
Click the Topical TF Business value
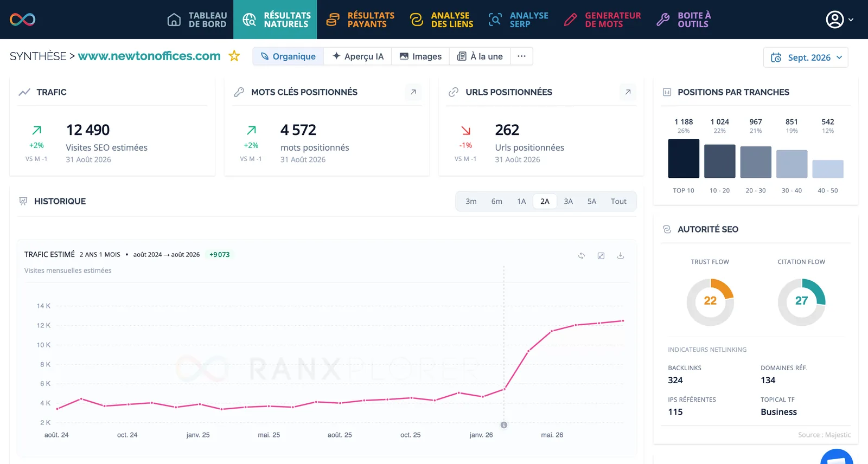779,412
